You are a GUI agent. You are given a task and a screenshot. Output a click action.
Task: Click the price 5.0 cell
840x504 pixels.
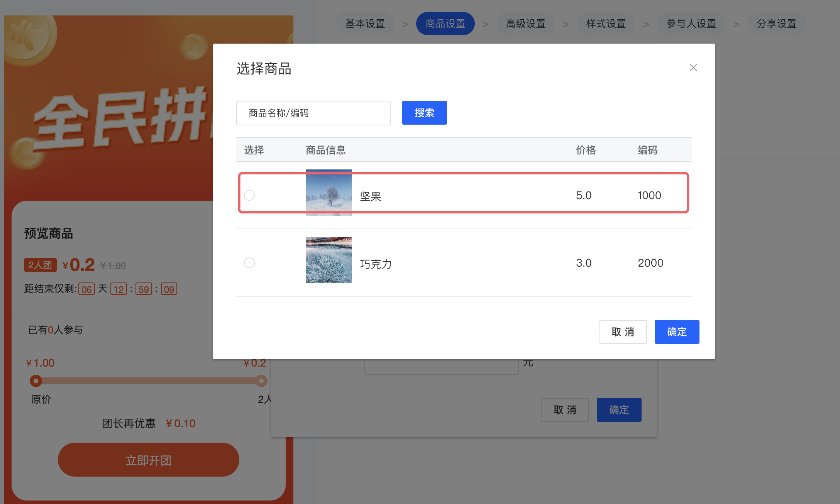[x=584, y=195]
